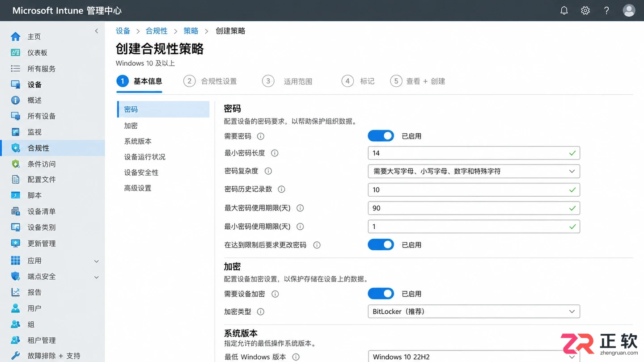Show info tooltip for 加密类型
The width and height of the screenshot is (644, 362).
(261, 311)
